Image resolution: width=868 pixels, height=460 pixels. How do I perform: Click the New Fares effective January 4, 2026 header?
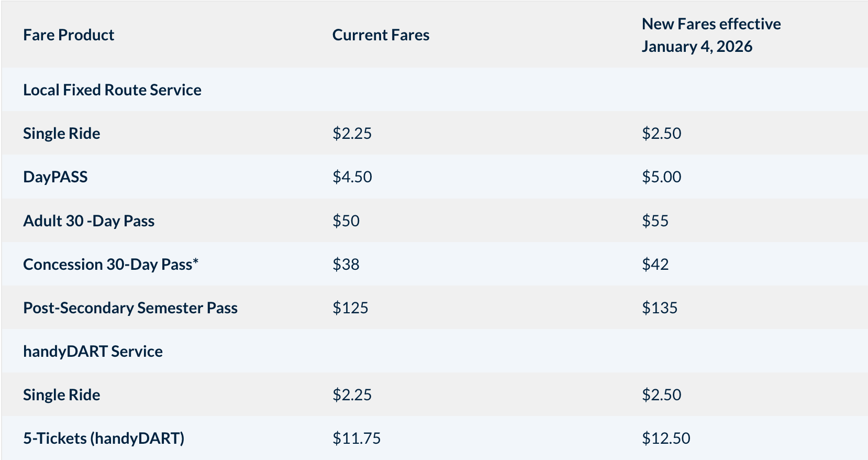click(711, 35)
